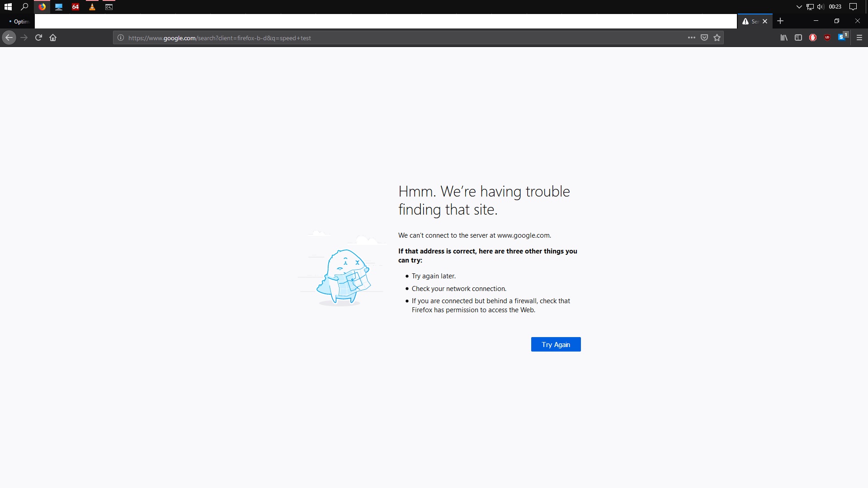Open the Firefox hamburger menu
Screen dimensions: 868x488
859,38
